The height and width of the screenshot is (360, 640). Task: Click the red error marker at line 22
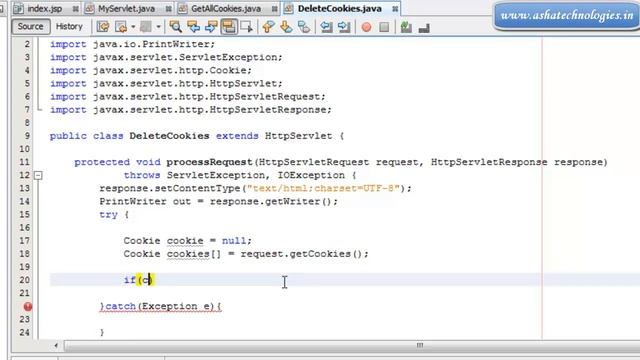[x=28, y=307]
